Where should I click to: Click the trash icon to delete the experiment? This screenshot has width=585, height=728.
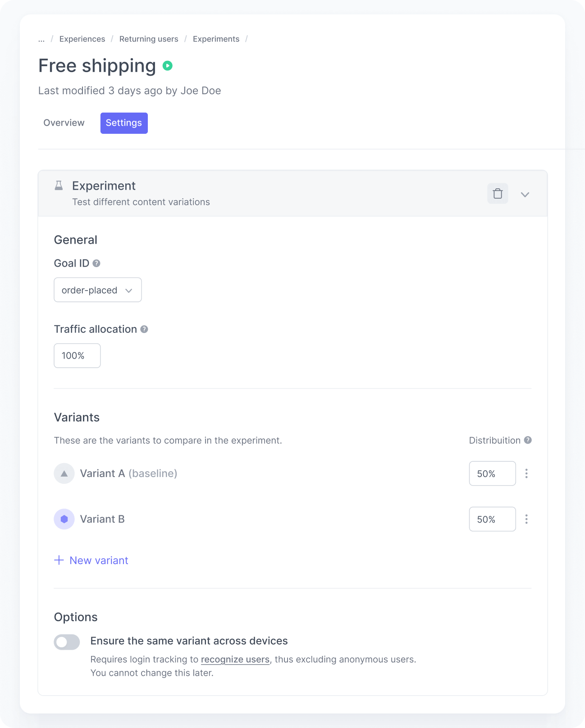tap(498, 194)
